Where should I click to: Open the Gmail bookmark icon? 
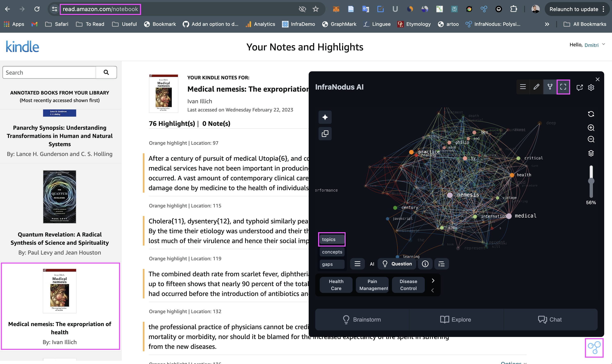pos(34,24)
